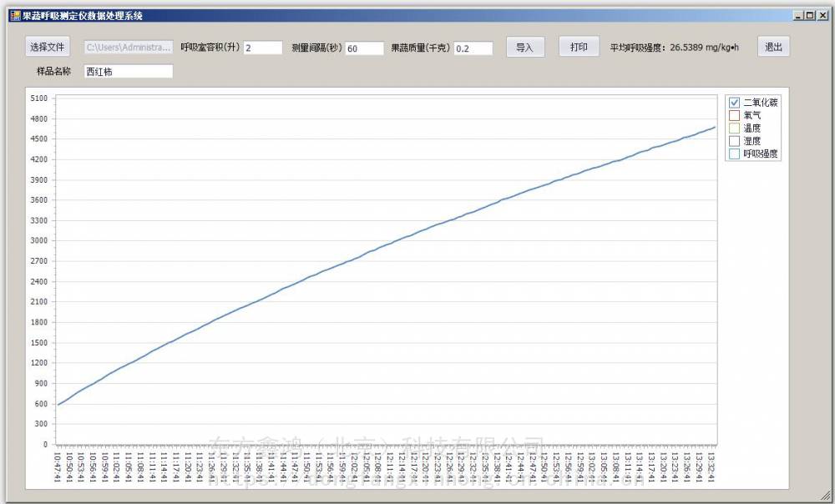The width and height of the screenshot is (835, 504).
Task: Minimize the data processing window
Action: (799, 16)
